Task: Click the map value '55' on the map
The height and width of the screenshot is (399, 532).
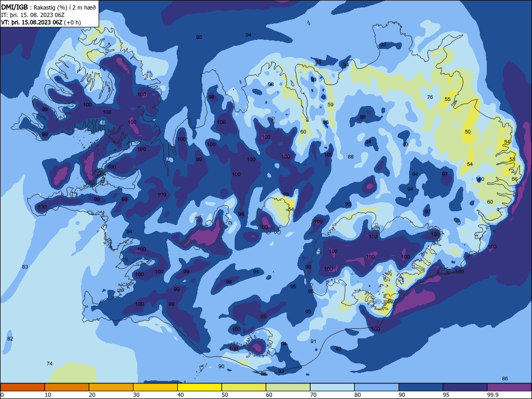Action: pos(447,99)
